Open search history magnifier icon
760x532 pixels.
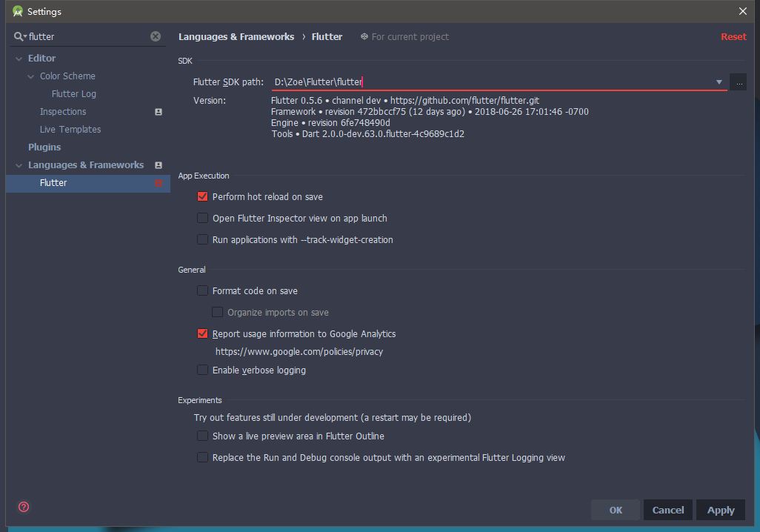click(20, 36)
